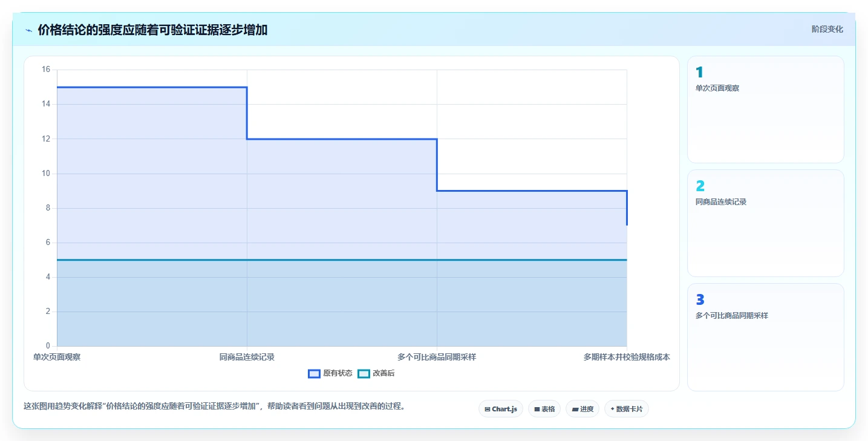Select the 表格 tag
Viewport: 868px width, 441px height.
click(x=544, y=409)
